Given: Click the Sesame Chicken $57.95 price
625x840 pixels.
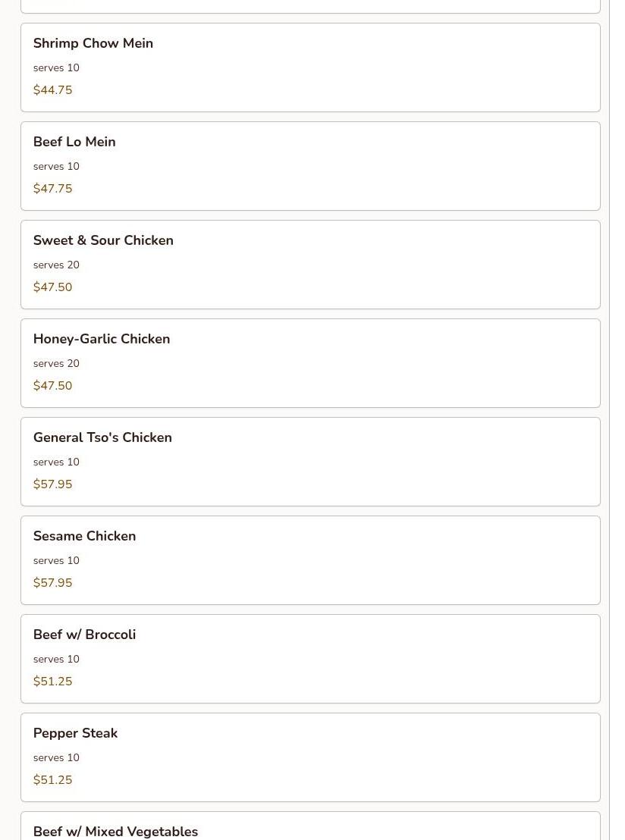Looking at the screenshot, I should pos(52,583).
